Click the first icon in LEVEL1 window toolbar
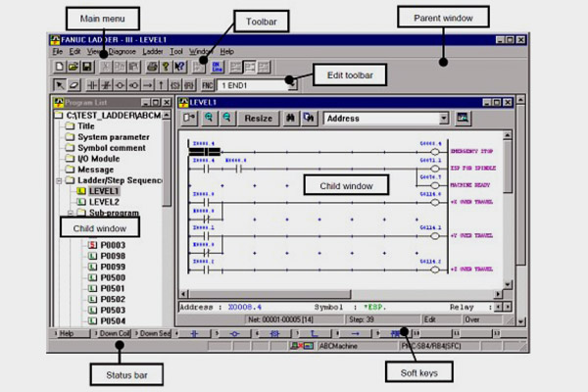Image resolution: width=588 pixels, height=392 pixels. [189, 118]
